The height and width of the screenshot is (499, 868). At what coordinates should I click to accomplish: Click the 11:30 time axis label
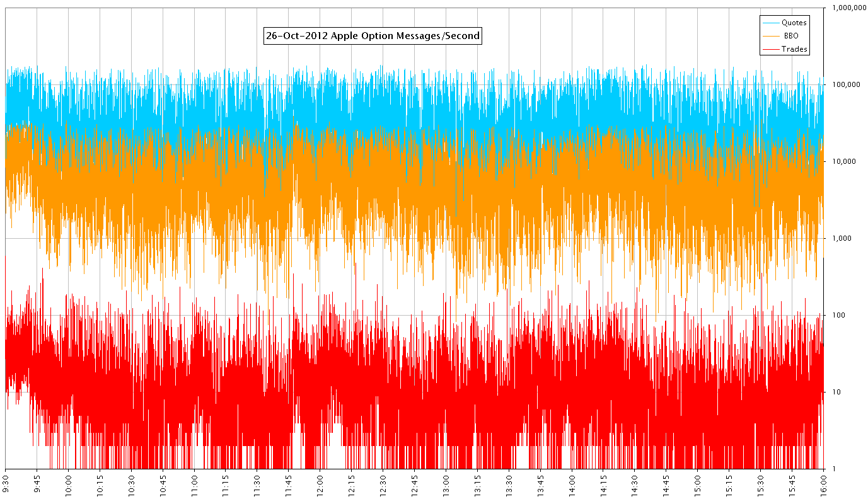pyautogui.click(x=258, y=485)
